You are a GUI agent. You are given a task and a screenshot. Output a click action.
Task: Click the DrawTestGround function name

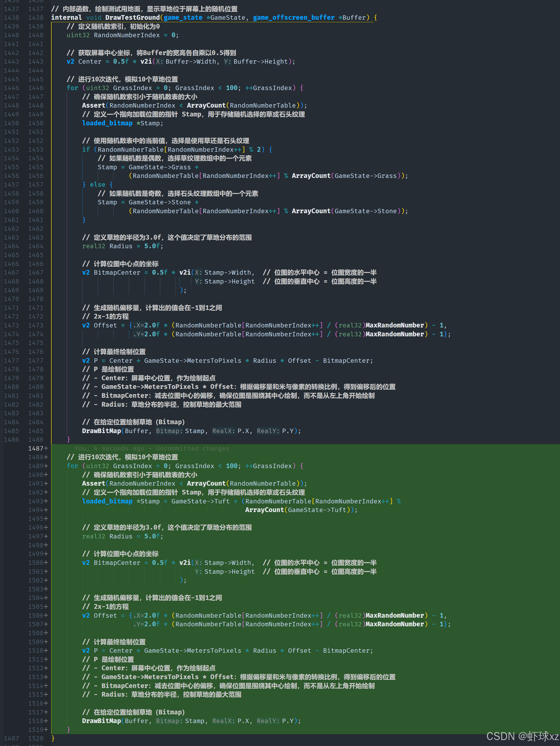coord(132,18)
